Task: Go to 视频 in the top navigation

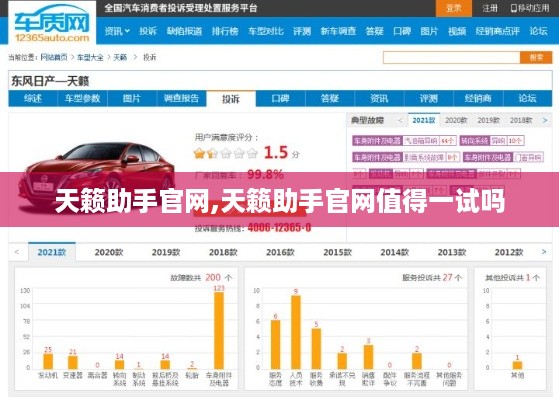Action: [457, 31]
